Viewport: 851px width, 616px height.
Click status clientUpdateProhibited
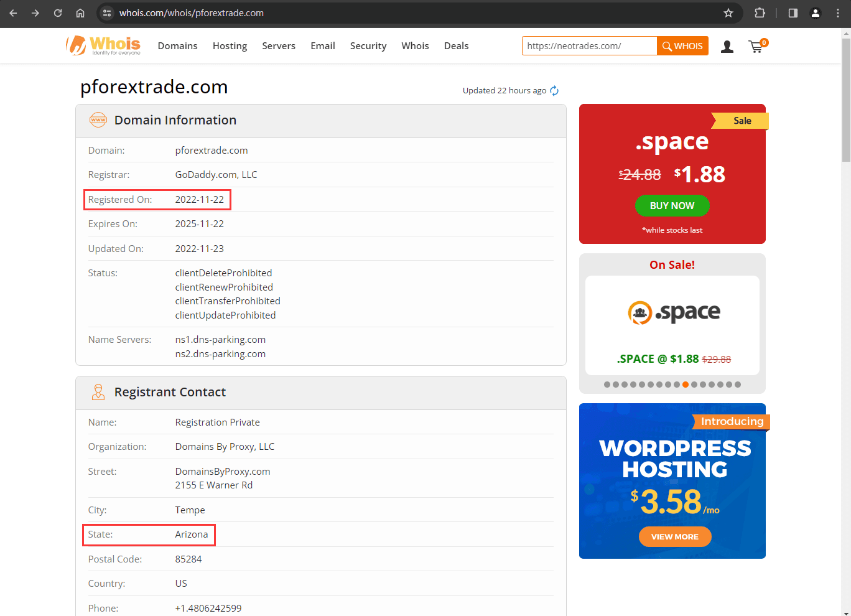click(x=225, y=315)
